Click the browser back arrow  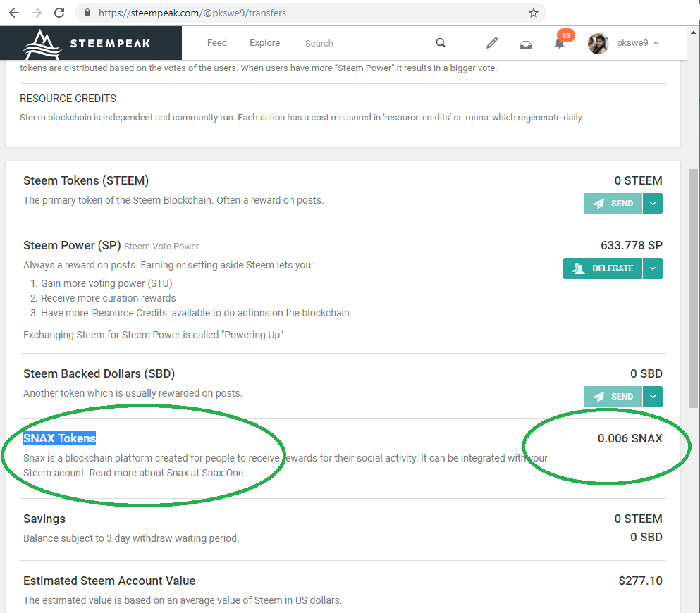click(x=14, y=13)
